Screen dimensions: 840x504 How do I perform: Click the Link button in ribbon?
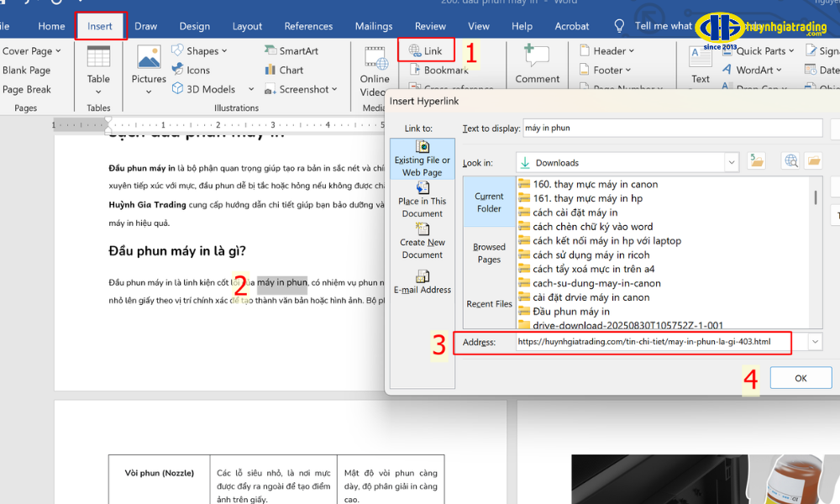pos(426,51)
